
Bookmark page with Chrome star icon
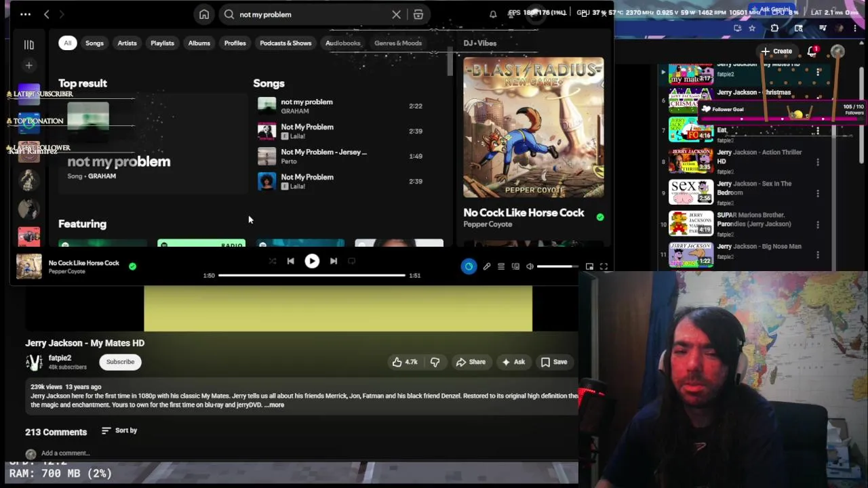[x=752, y=28]
